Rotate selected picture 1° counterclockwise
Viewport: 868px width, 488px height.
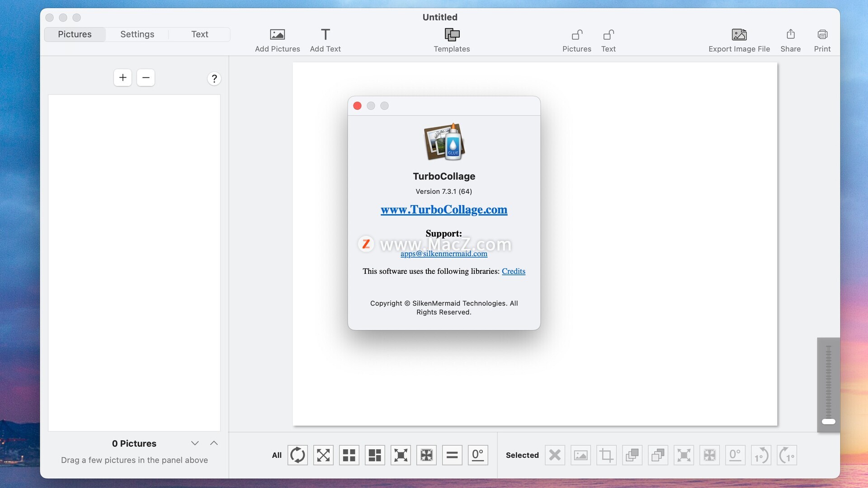[x=761, y=455]
